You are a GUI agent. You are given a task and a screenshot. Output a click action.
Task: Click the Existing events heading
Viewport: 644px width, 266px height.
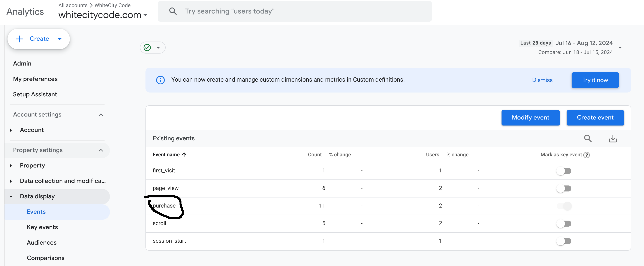tap(174, 138)
